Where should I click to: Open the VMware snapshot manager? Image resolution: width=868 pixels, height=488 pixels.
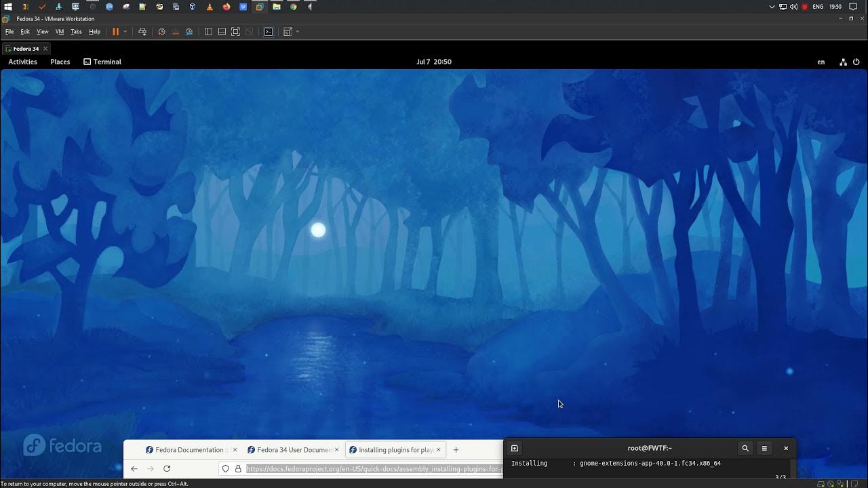click(189, 32)
